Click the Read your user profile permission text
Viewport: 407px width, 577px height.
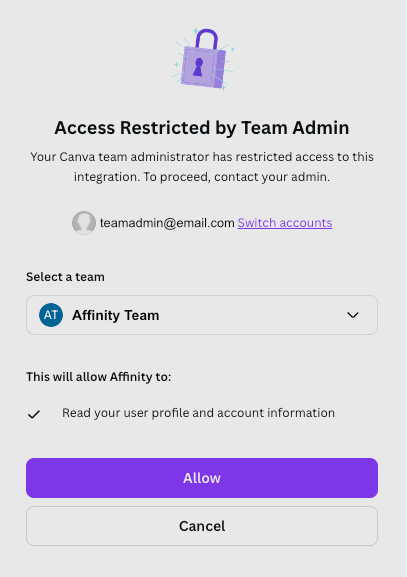tap(198, 413)
